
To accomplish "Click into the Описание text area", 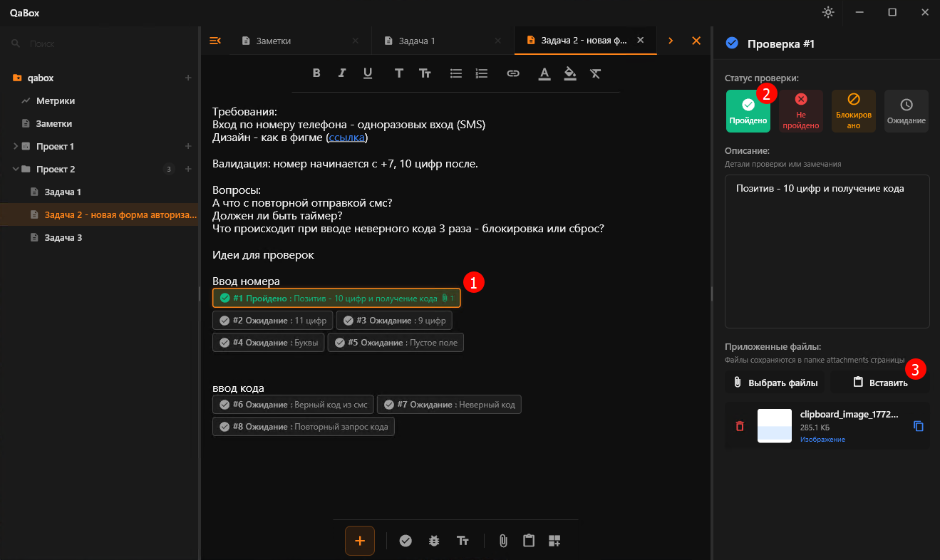I will click(827, 252).
